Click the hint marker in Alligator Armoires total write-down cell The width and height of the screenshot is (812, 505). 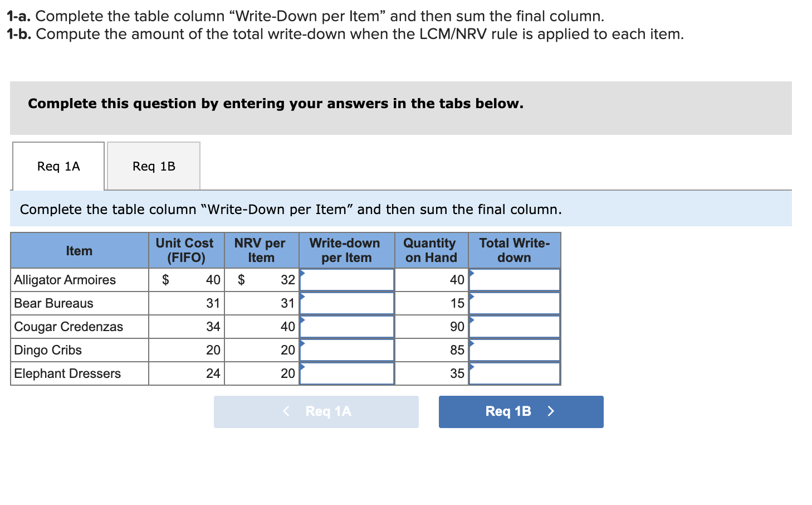click(472, 273)
